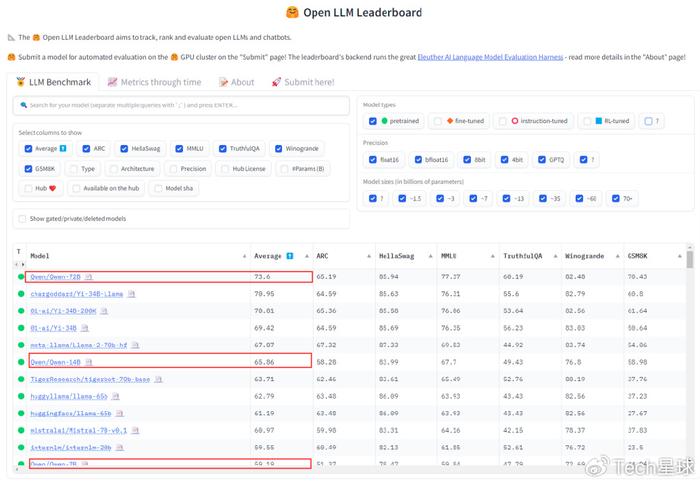Sort by ARC using its header arrow
The image size is (700, 483).
click(x=369, y=256)
